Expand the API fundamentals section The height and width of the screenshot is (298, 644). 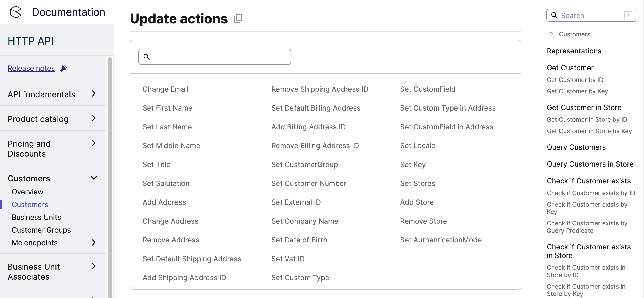pyautogui.click(x=93, y=94)
